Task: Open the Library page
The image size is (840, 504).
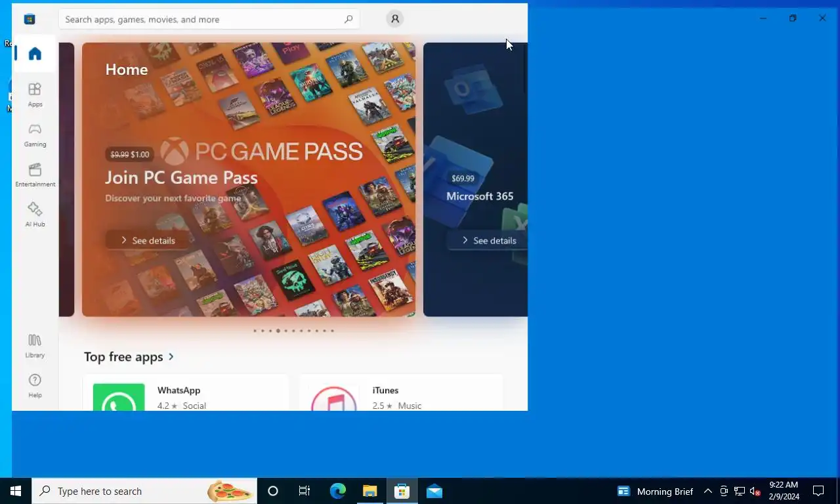Action: pyautogui.click(x=35, y=346)
